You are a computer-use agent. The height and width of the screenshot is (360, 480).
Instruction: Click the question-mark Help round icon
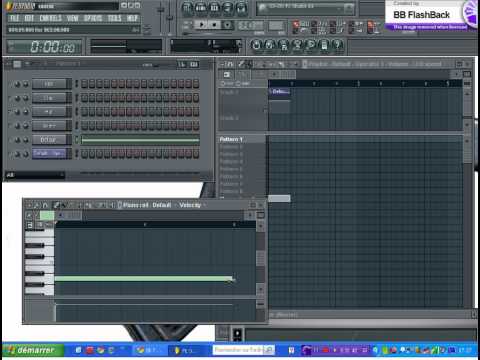point(338,45)
